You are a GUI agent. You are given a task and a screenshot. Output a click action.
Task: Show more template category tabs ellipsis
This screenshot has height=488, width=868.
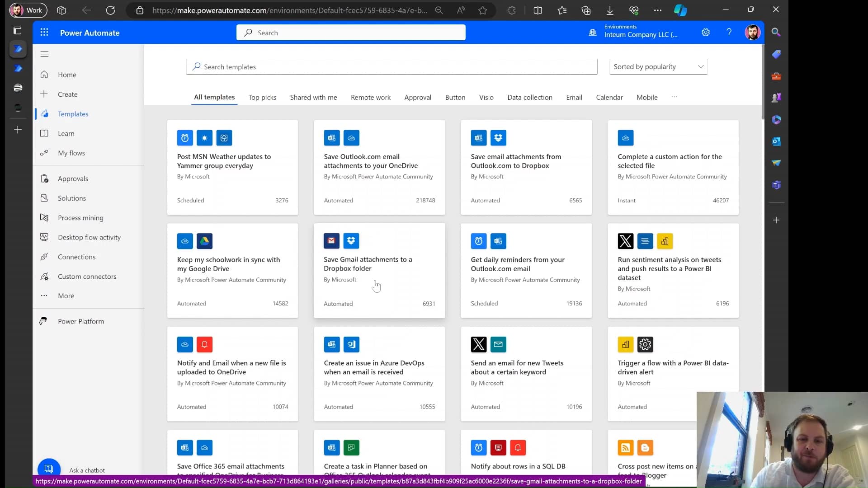(674, 97)
